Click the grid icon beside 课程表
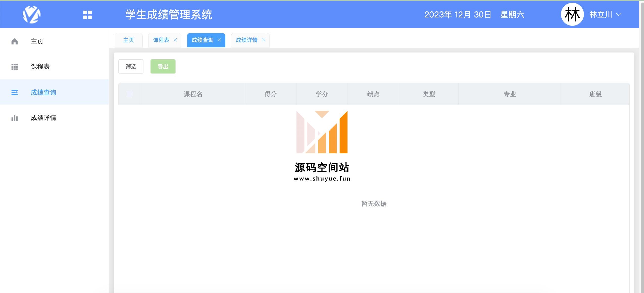The height and width of the screenshot is (293, 644). point(15,67)
